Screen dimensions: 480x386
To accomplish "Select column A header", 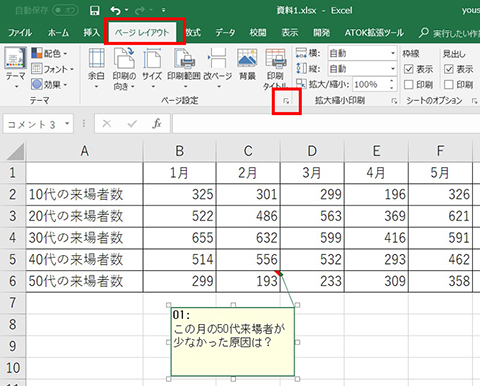I will pyautogui.click(x=85, y=151).
